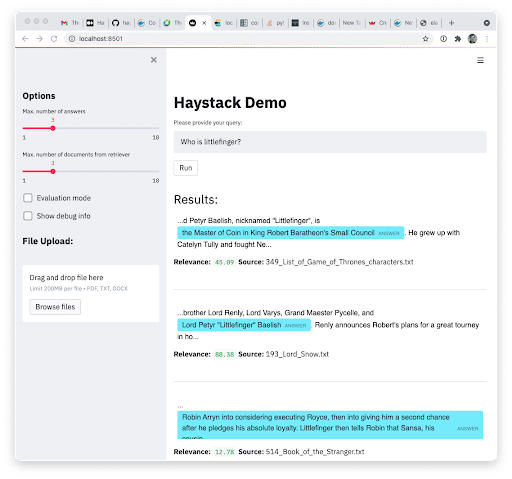
Task: Click the Haystack Demo heading
Action: click(230, 103)
